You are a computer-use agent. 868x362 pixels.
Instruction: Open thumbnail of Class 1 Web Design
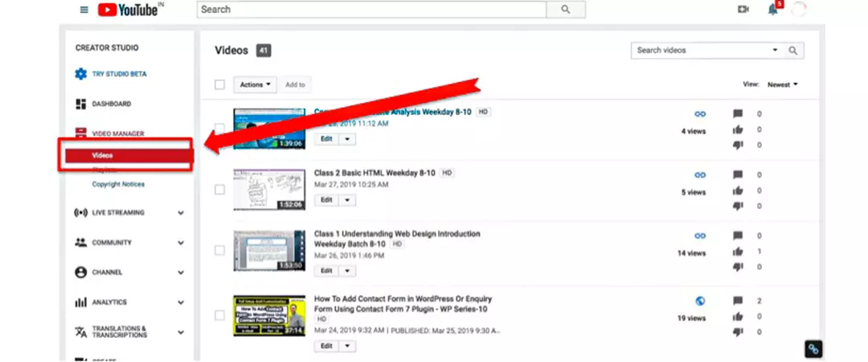point(269,250)
